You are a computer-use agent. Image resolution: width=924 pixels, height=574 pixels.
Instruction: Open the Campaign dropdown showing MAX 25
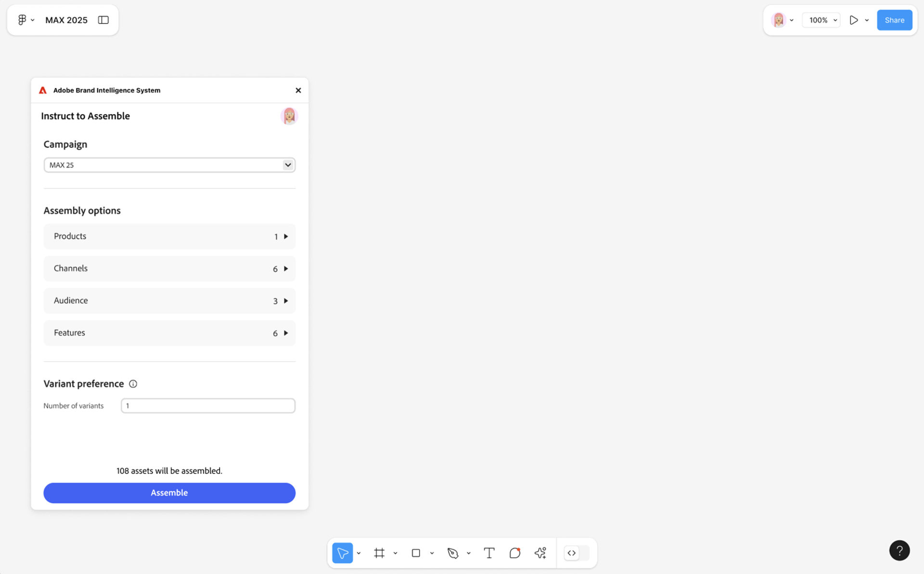287,165
